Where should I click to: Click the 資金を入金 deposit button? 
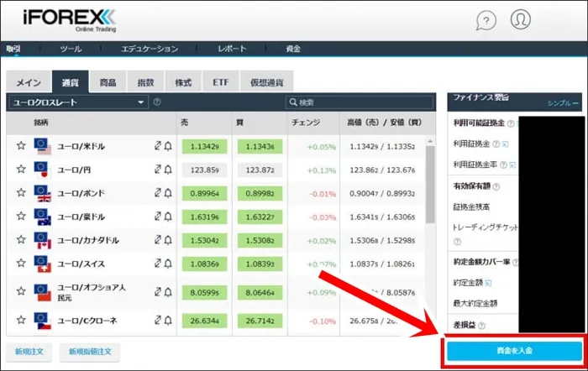click(x=514, y=351)
